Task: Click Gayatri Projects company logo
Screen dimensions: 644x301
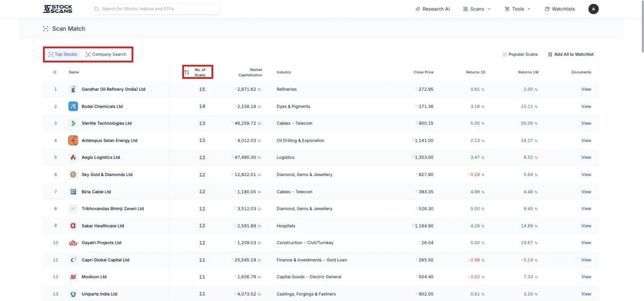Action: [x=73, y=243]
